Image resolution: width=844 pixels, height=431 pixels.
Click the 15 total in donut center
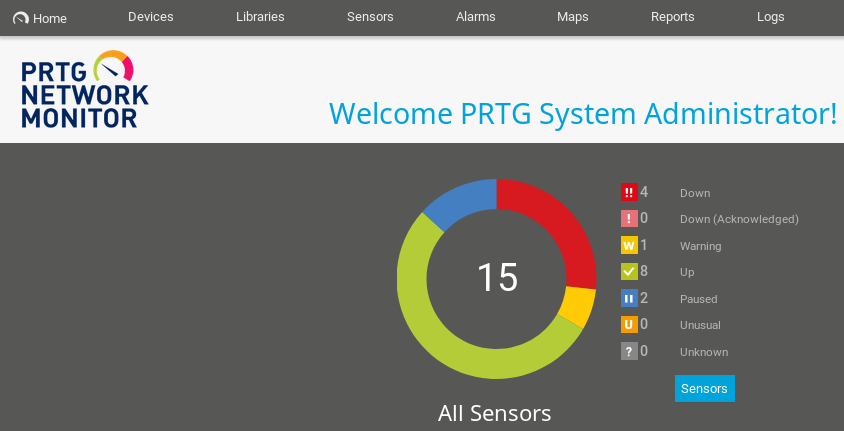tap(497, 278)
